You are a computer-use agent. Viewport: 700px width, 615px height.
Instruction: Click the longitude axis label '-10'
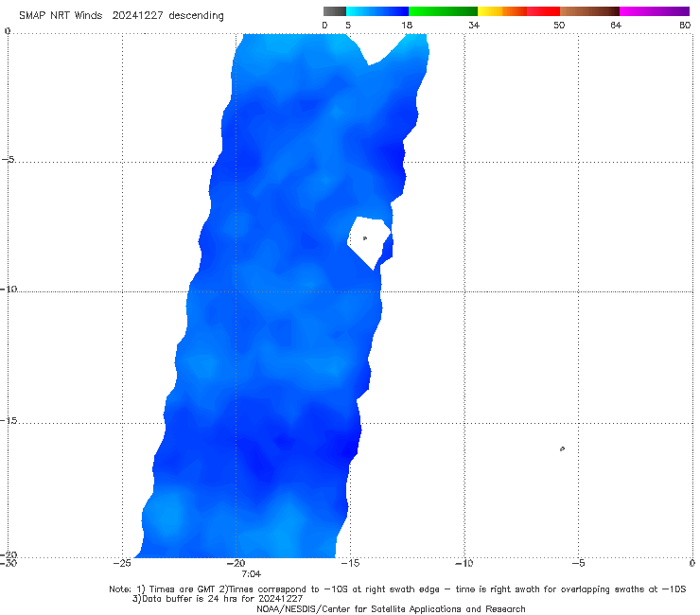(464, 563)
